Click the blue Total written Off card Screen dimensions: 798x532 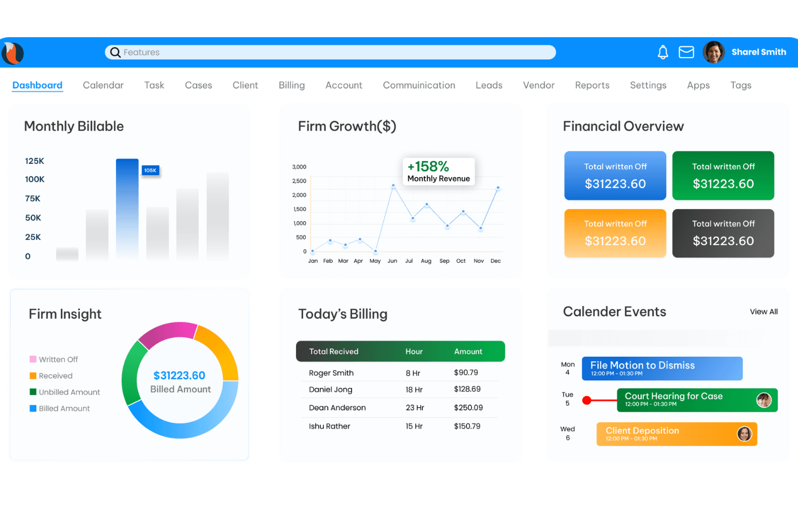[x=615, y=176]
